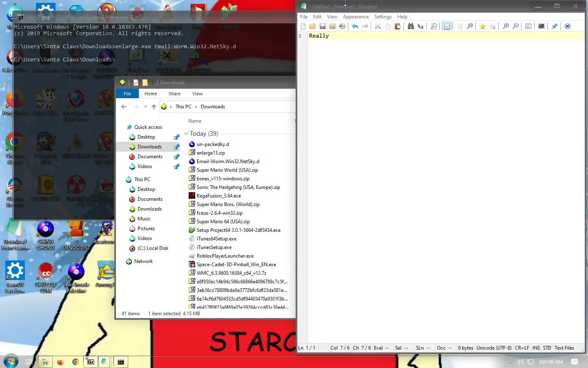
Task: Open the Download From team desktop icon
Action: click(x=15, y=234)
